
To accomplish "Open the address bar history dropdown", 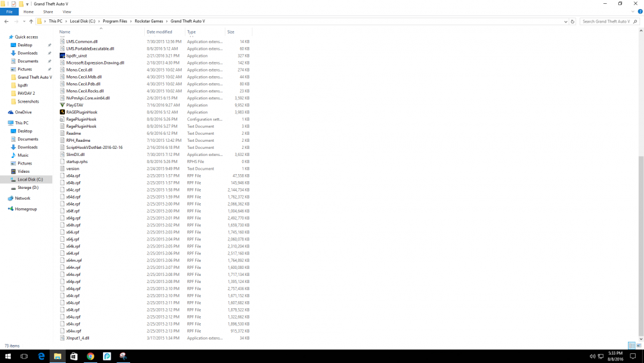I will (x=565, y=21).
